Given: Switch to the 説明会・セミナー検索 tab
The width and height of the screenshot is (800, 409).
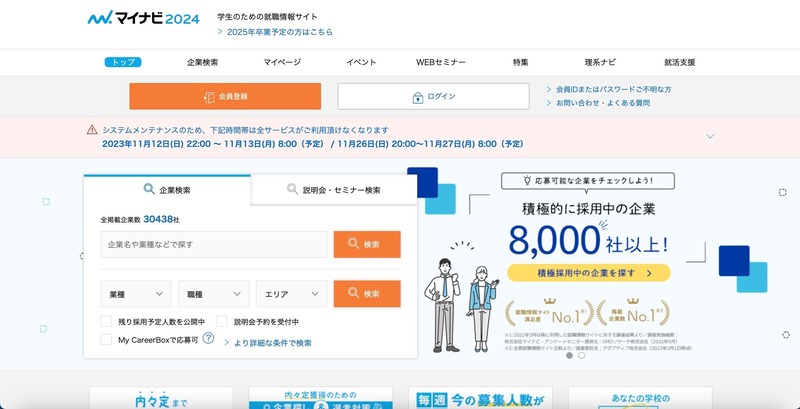Looking at the screenshot, I should click(x=334, y=189).
